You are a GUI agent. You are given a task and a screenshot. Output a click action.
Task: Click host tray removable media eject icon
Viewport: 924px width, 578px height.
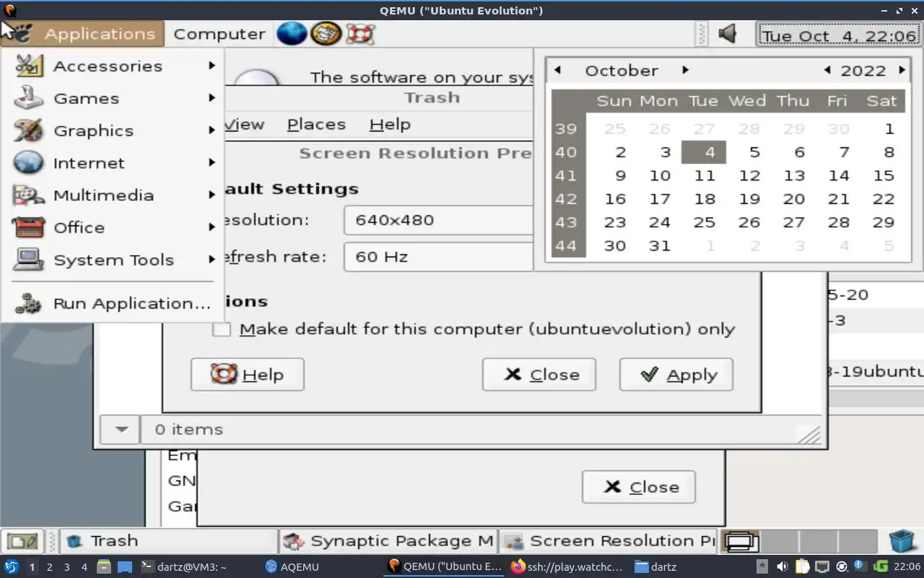[762, 566]
